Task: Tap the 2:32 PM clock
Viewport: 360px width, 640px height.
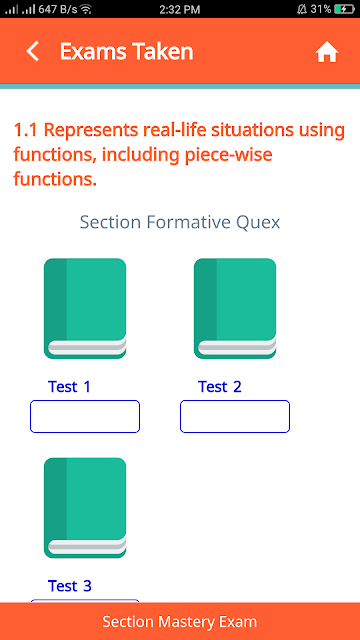Action: pos(180,9)
